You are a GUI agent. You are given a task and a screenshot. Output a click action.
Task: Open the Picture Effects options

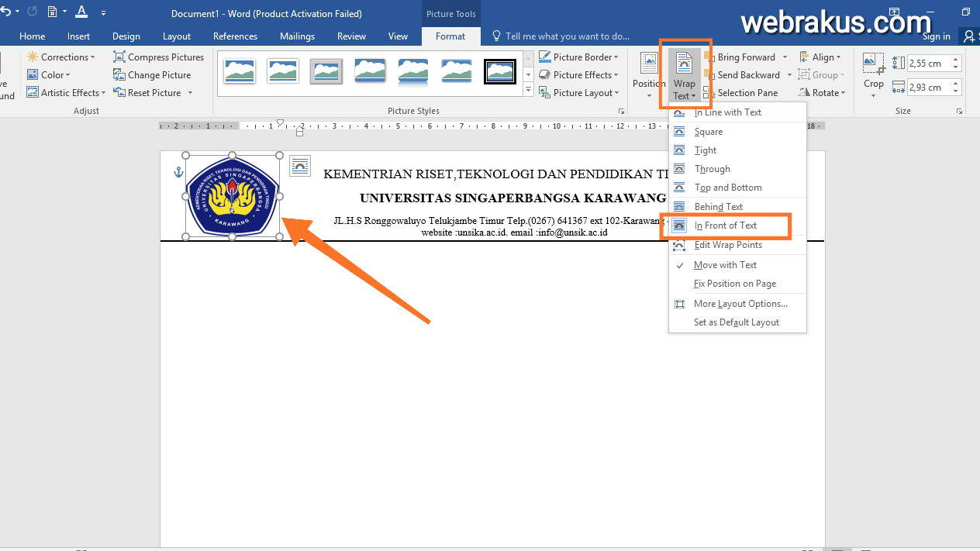(579, 74)
